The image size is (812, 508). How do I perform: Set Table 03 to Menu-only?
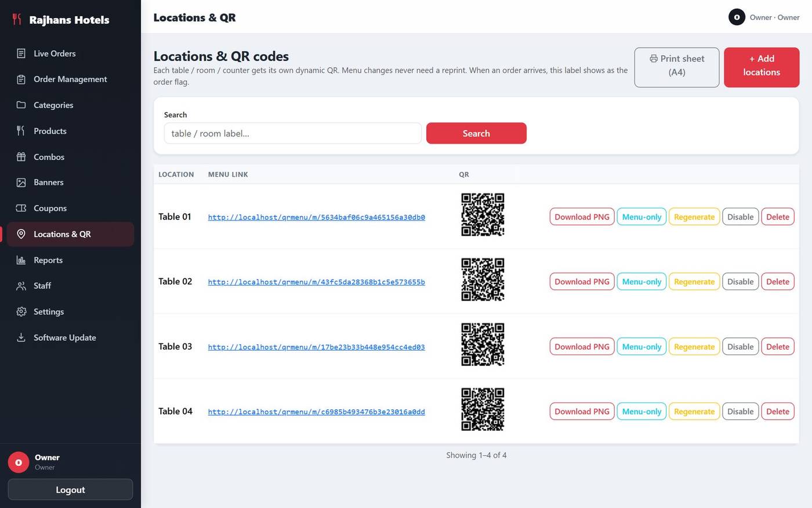[x=641, y=347]
